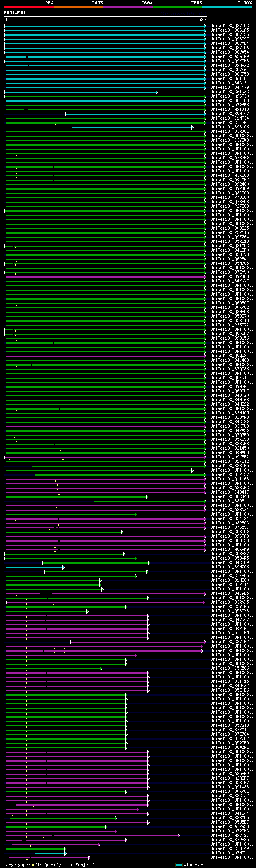Select the UniRef100_C1EGW4 label
Viewport: 256px width, 868px height.
[230, 123]
